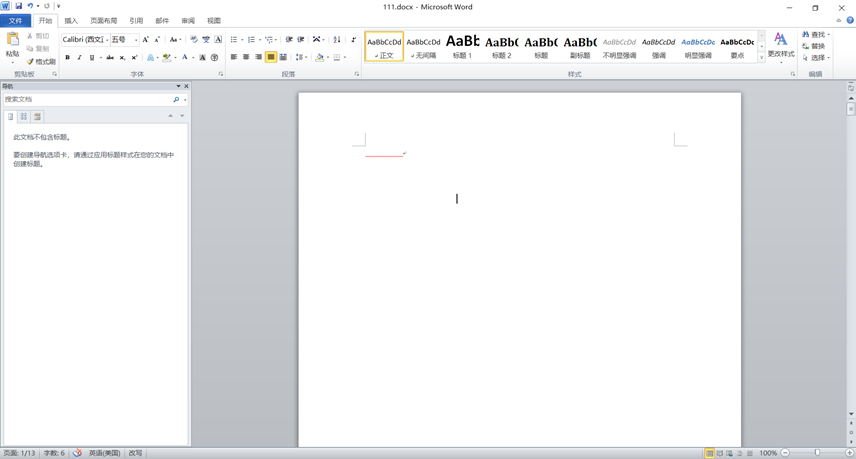Click the zoom slider handle
Image resolution: width=856 pixels, height=459 pixels.
[817, 453]
